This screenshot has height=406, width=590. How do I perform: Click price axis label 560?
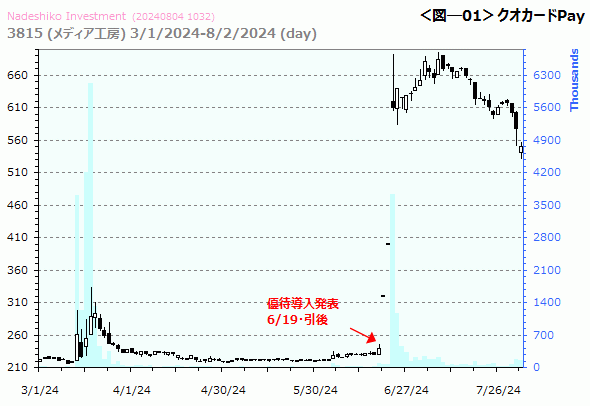17,140
